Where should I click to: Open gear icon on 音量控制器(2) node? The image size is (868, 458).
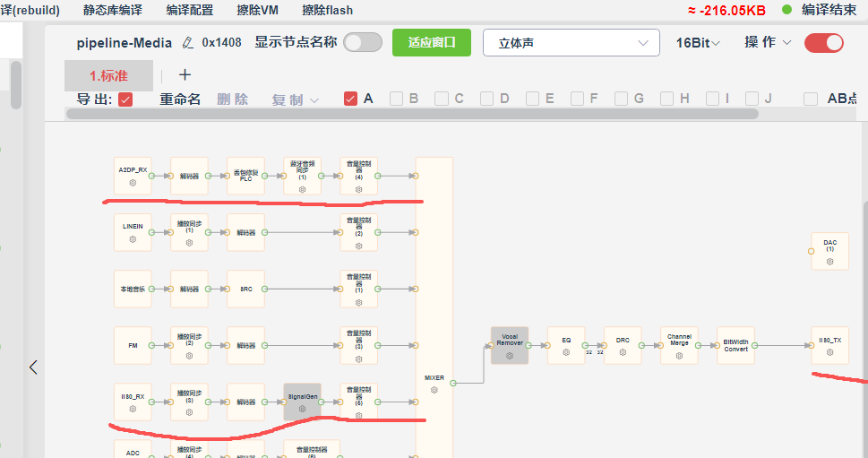point(358,246)
